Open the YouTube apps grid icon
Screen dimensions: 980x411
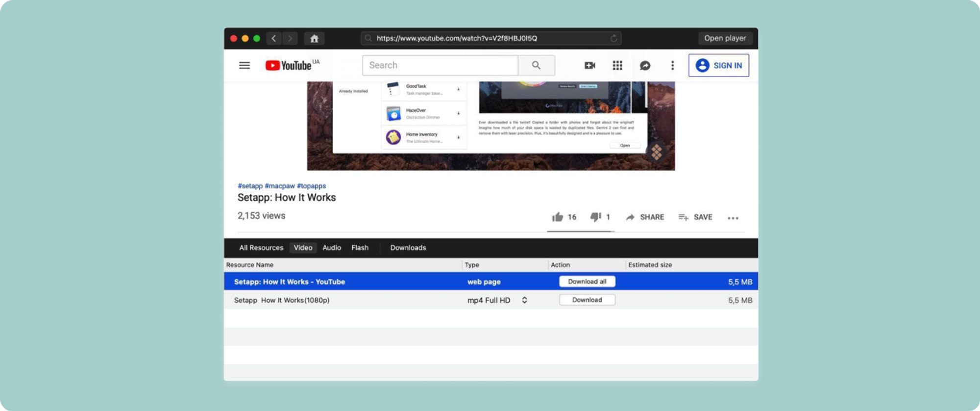[617, 66]
